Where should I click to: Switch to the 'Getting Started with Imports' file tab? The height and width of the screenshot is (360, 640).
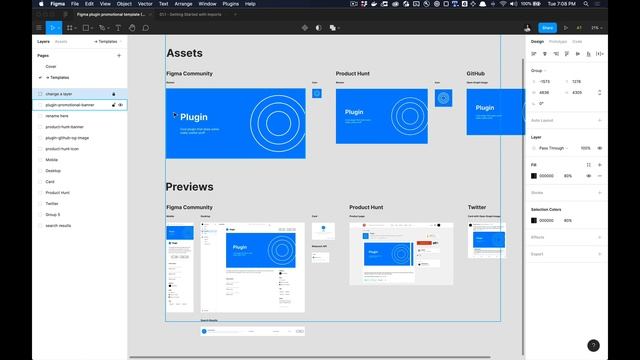tap(190, 14)
